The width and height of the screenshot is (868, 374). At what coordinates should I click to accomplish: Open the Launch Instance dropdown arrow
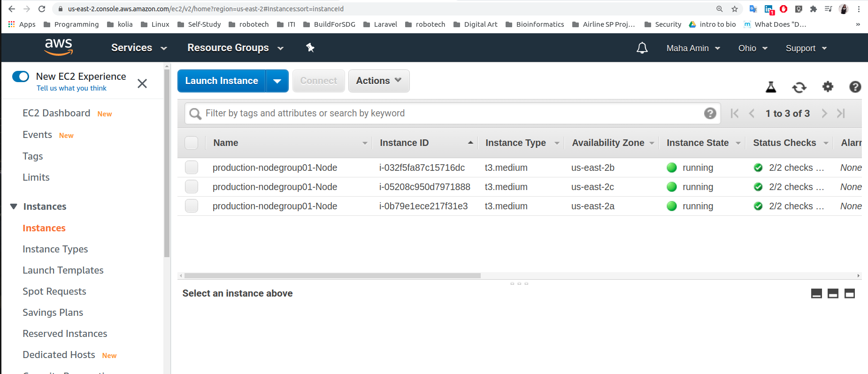pos(277,81)
